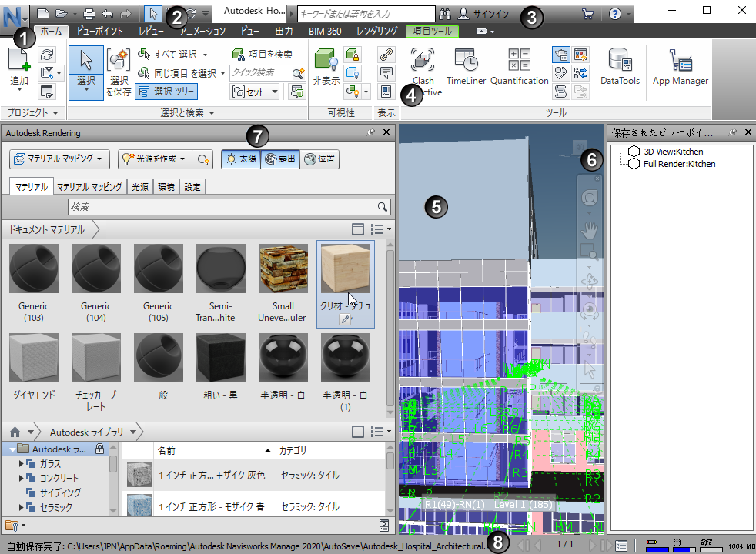Viewport: 756px width, 554px height.
Task: Click the links icon in 表示 panel
Action: [x=386, y=54]
